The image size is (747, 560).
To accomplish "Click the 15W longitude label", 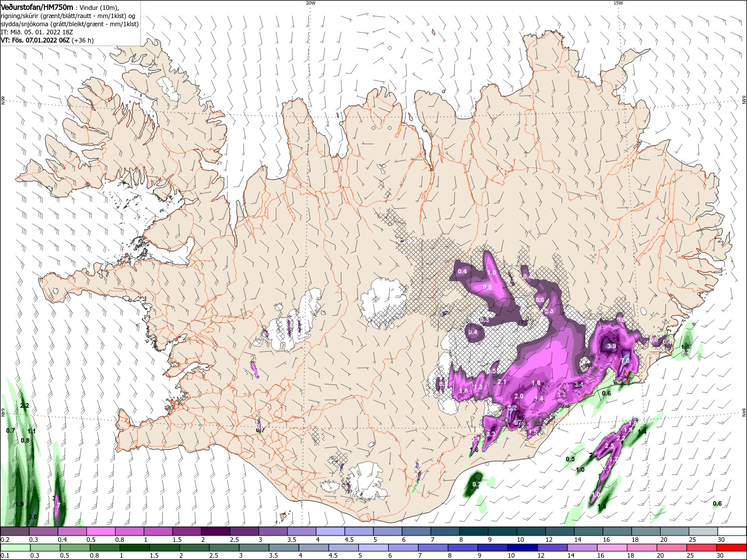I will pyautogui.click(x=618, y=3).
